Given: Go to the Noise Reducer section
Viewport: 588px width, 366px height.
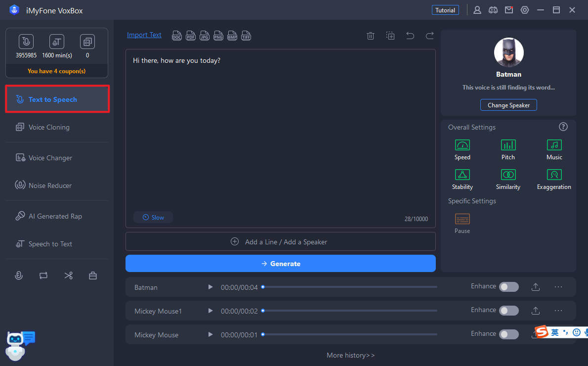Looking at the screenshot, I should coord(50,185).
